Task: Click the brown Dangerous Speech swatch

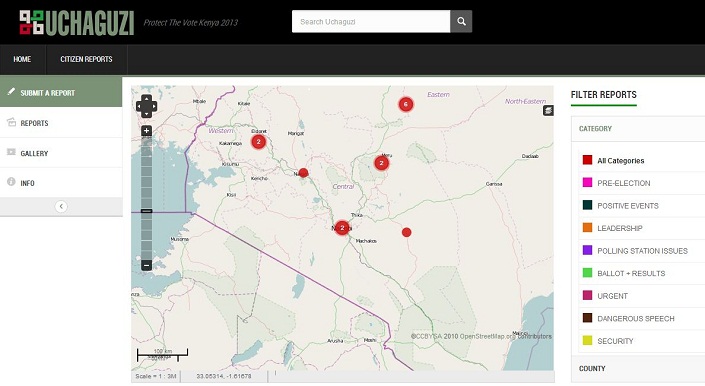Action: [x=587, y=318]
